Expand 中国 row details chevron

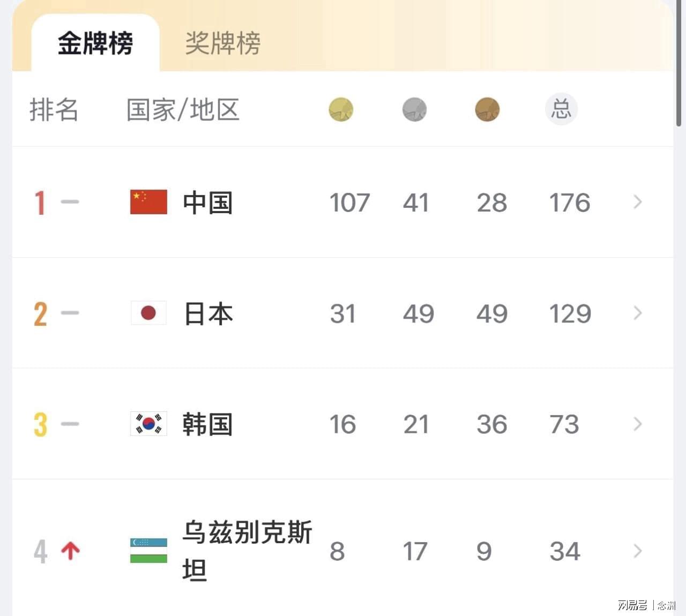click(x=637, y=202)
